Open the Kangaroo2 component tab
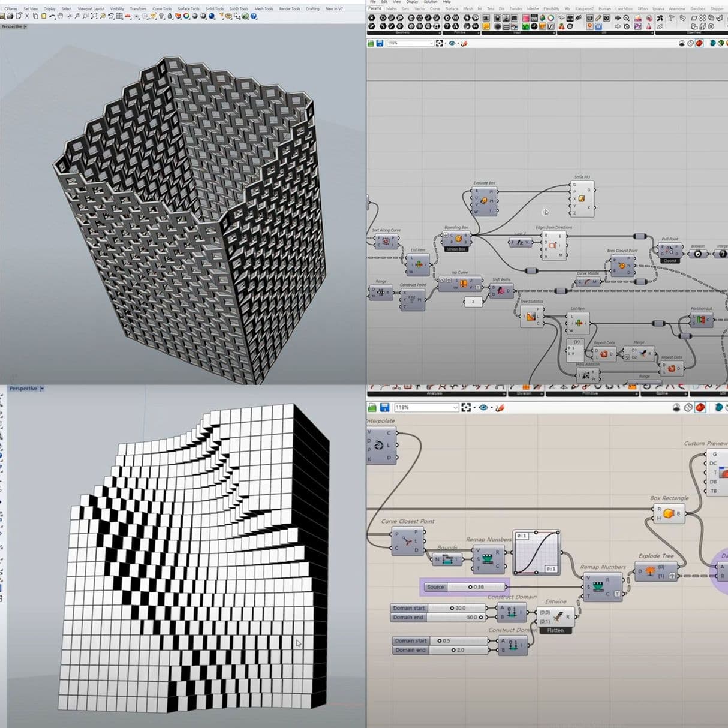728x728 pixels. pos(585,9)
